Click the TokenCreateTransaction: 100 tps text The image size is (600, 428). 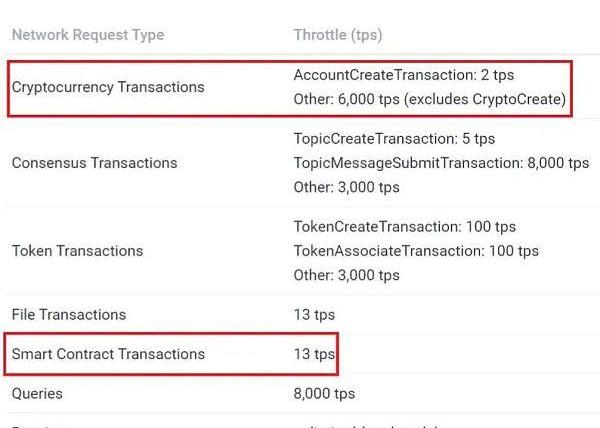tap(405, 227)
